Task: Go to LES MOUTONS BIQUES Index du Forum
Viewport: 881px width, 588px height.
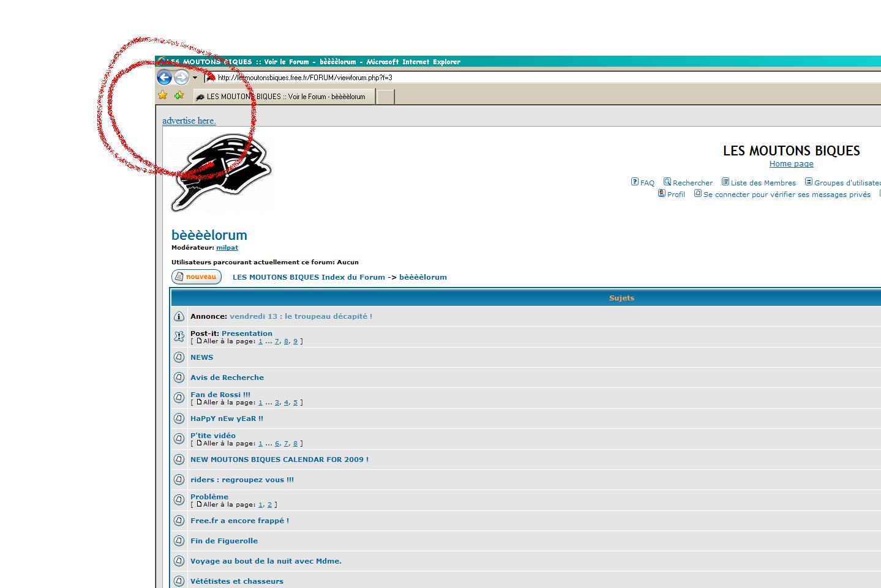Action: coord(309,277)
